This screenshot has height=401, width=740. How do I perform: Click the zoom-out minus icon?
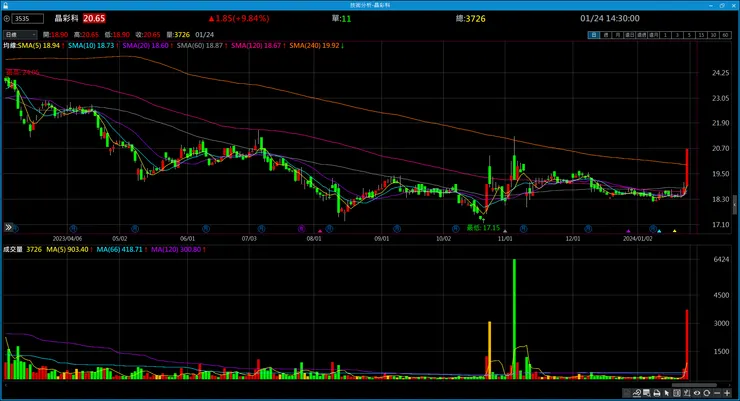pos(717,393)
